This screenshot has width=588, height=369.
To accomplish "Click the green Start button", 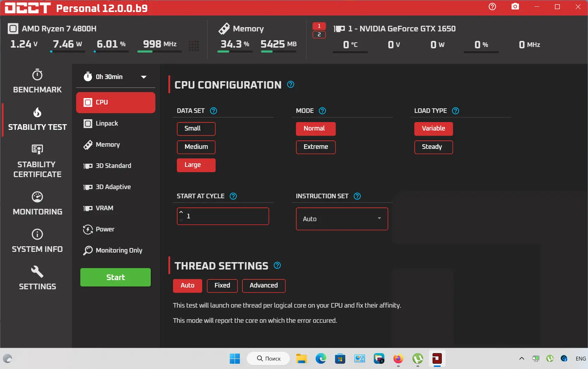I will pos(116,277).
